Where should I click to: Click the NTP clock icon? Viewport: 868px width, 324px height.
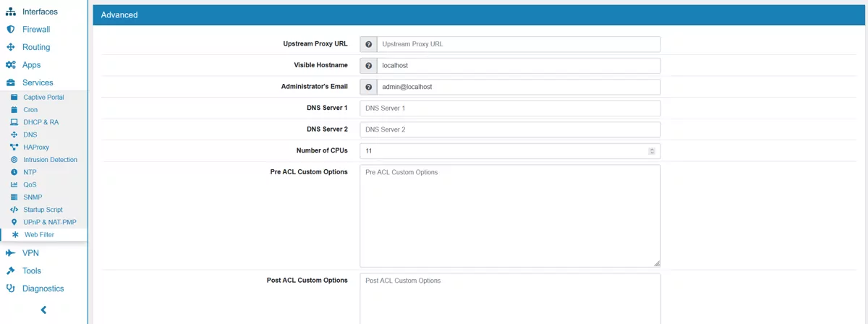click(x=14, y=172)
